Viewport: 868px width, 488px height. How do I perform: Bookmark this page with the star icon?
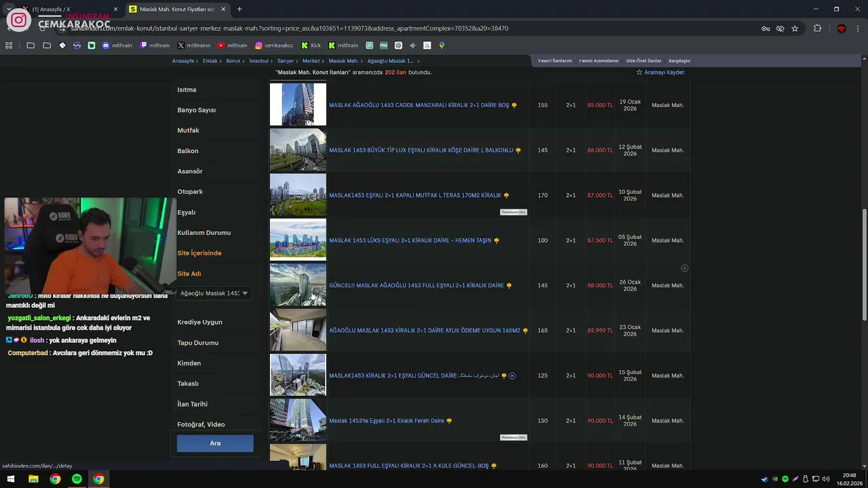click(x=795, y=28)
